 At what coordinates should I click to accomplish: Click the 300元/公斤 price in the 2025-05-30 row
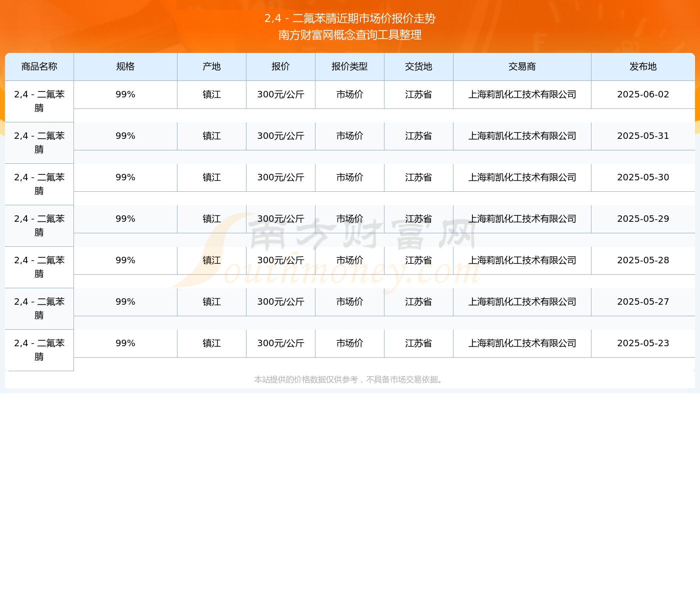[280, 177]
